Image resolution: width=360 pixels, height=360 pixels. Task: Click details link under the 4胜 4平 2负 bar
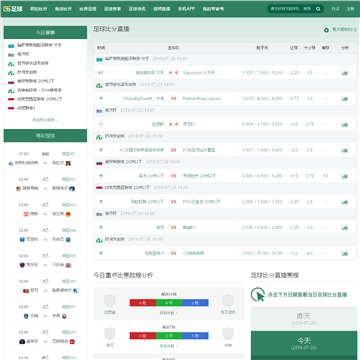pyautogui.click(x=169, y=313)
